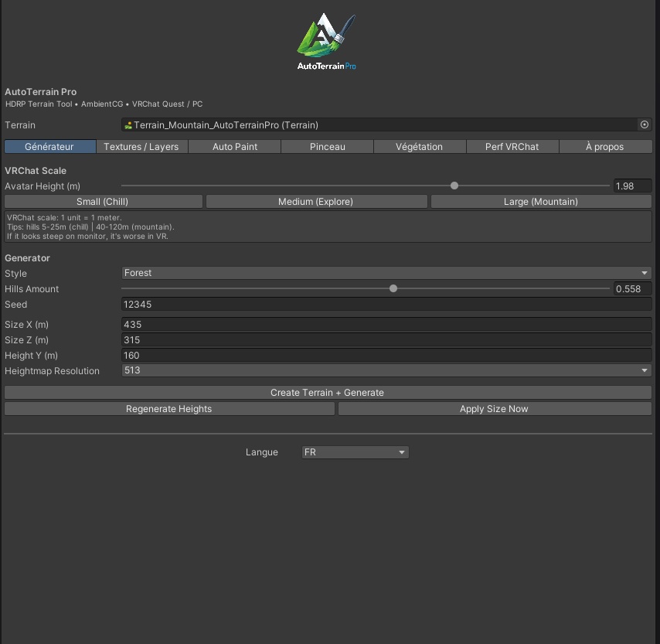Click the Generator section heading
The width and height of the screenshot is (660, 644).
[27, 257]
